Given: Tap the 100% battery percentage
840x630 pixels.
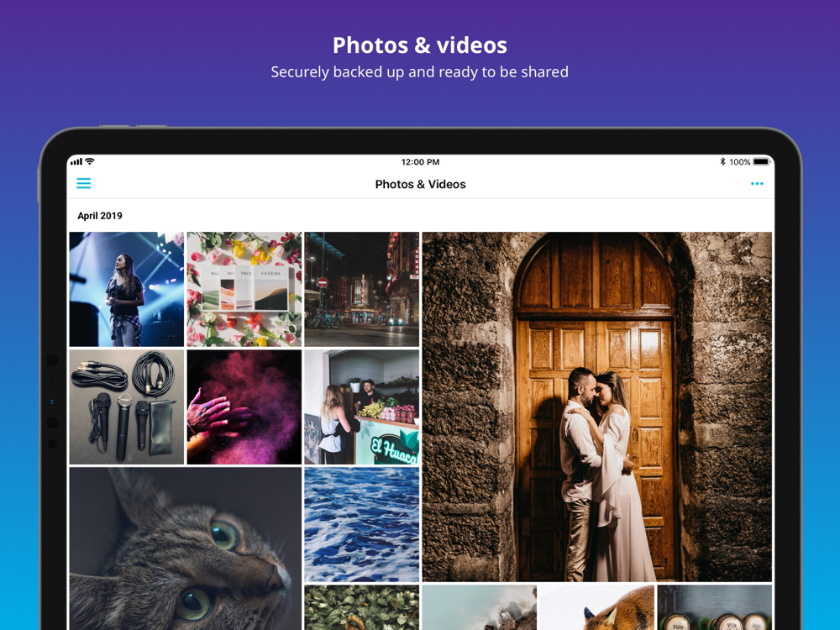Looking at the screenshot, I should point(739,162).
